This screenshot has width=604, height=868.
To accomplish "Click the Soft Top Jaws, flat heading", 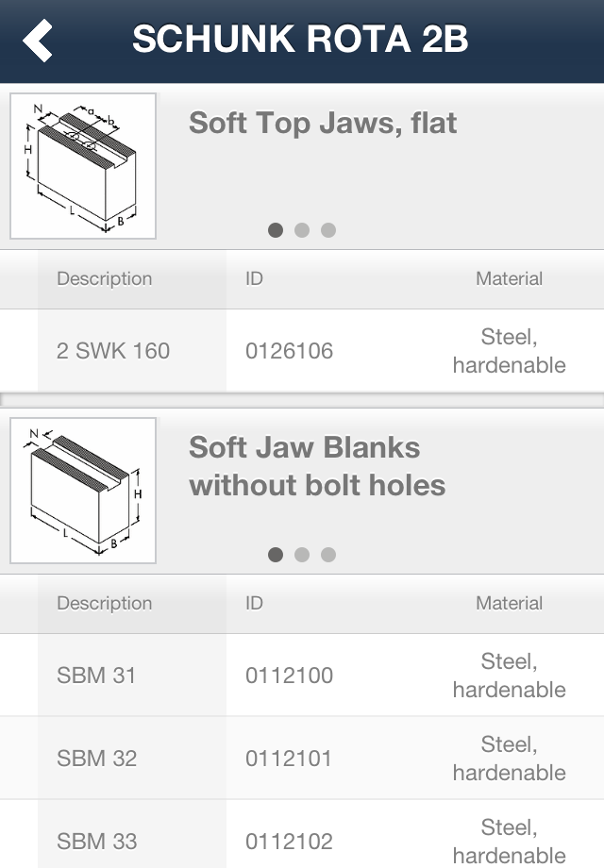I will [323, 123].
